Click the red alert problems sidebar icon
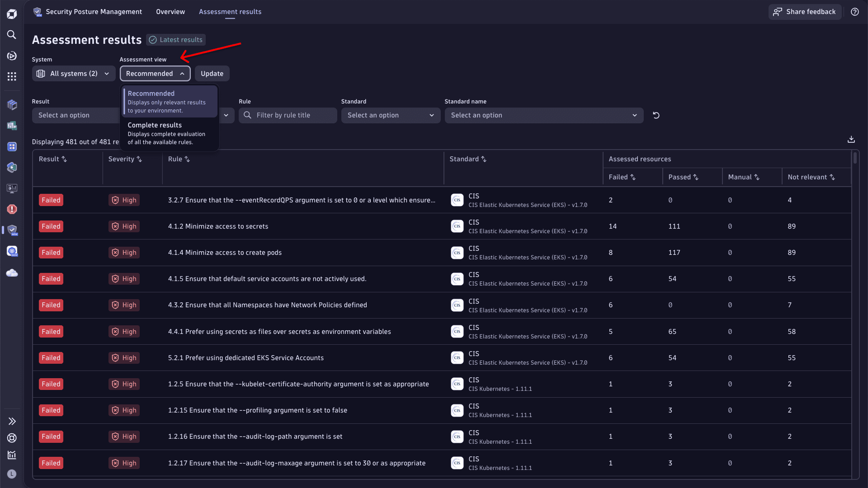 [x=12, y=209]
